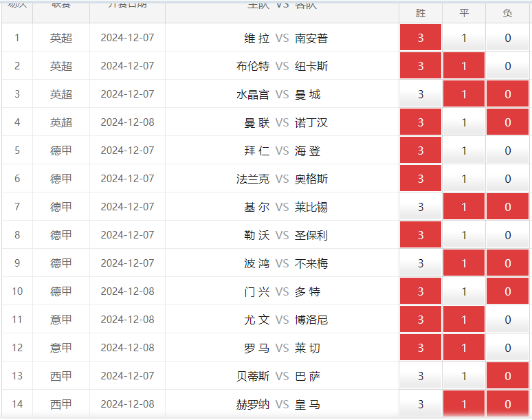Select draw option 1 for 维拉 VS 南安普
532x420 pixels.
[x=464, y=37]
